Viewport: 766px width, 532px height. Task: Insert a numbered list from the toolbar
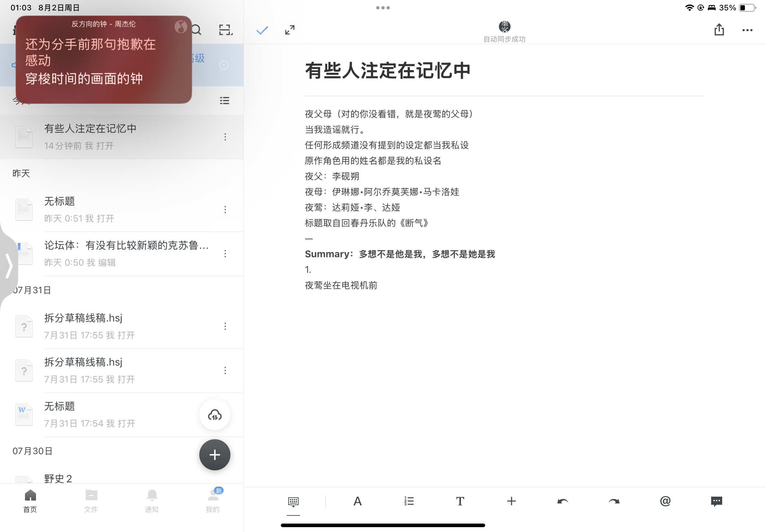point(409,501)
